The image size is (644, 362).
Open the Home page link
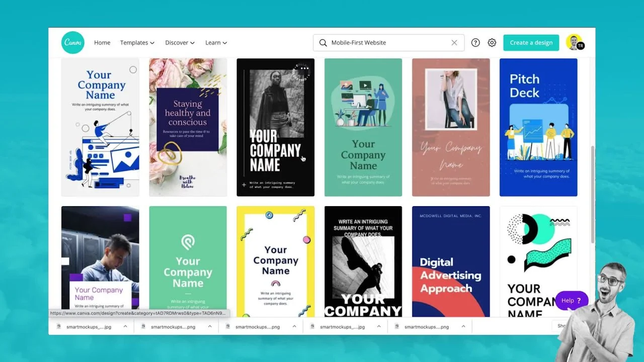(102, 43)
